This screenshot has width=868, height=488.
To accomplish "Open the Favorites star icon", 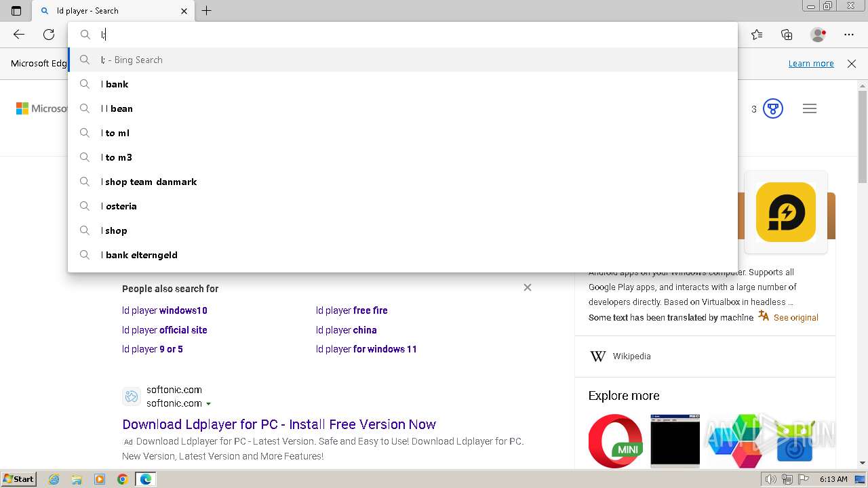I will click(x=757, y=35).
